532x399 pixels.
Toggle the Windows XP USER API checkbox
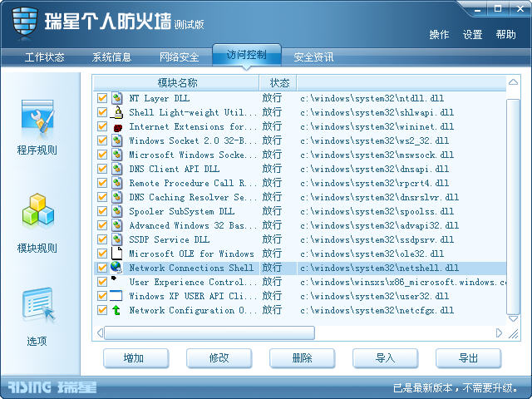pos(102,296)
